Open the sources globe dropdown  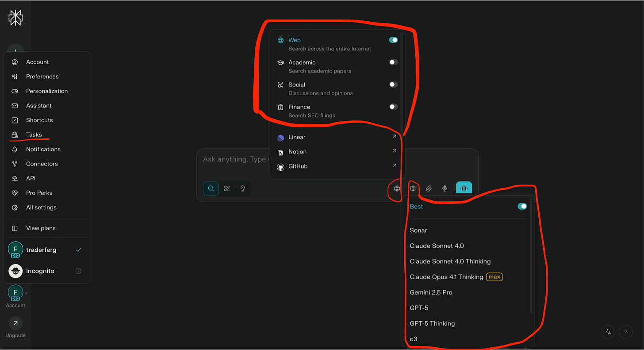click(397, 188)
